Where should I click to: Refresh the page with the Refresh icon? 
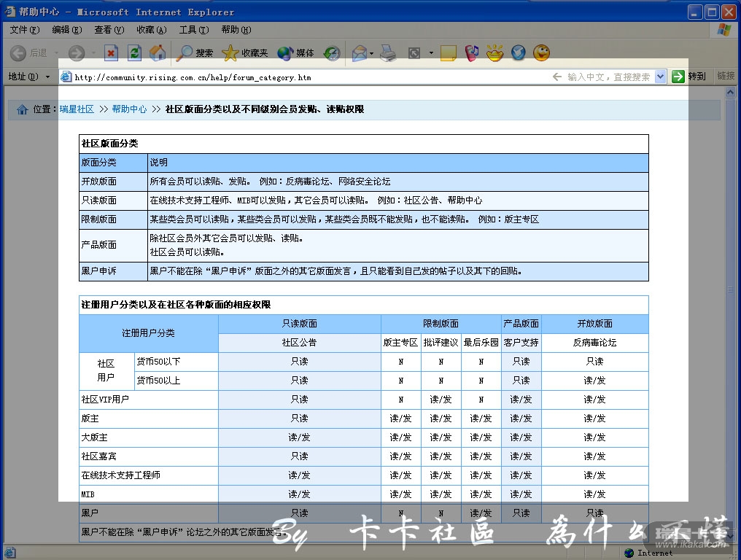(x=134, y=53)
